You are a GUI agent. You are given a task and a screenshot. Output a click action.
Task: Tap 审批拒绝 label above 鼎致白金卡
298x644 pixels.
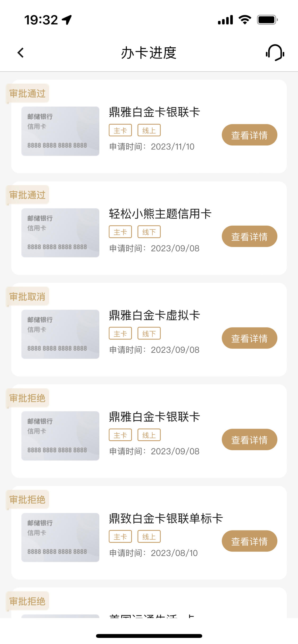pyautogui.click(x=28, y=500)
